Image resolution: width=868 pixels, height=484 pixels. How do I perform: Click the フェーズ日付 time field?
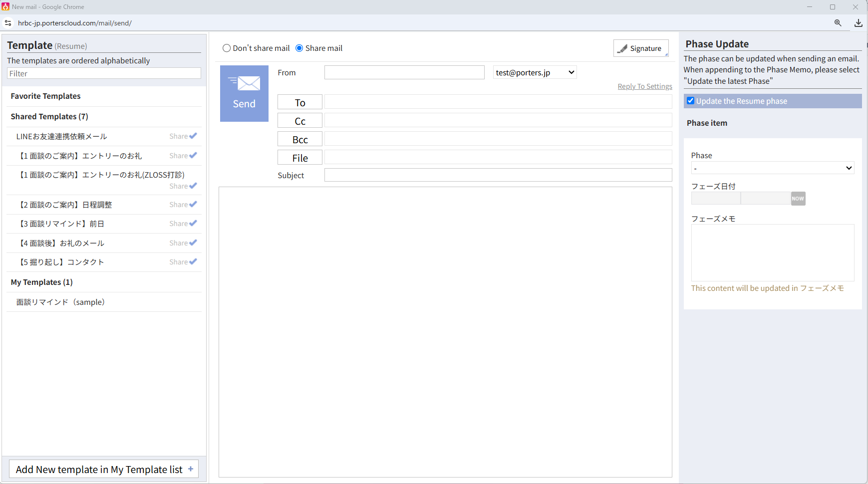[766, 199]
